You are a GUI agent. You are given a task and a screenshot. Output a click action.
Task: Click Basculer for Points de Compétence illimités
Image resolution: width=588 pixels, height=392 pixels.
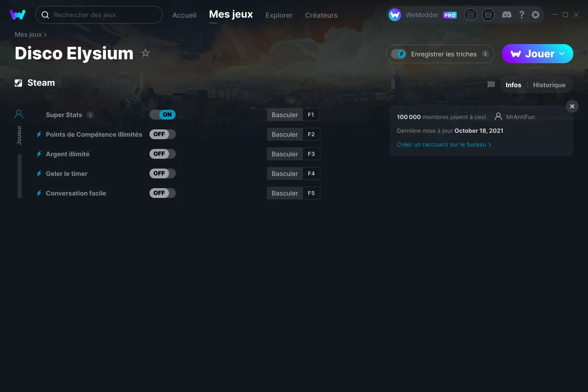point(285,134)
